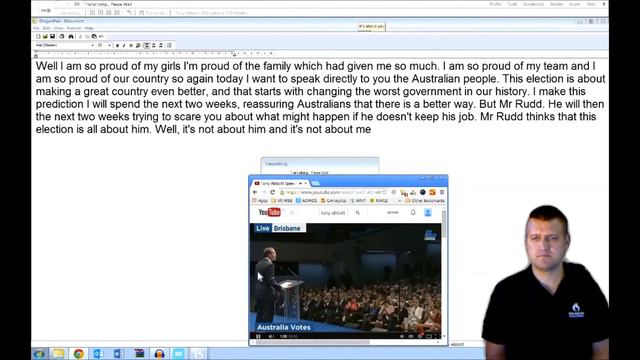
Task: Click the YouTube Upload button
Action: [392, 213]
